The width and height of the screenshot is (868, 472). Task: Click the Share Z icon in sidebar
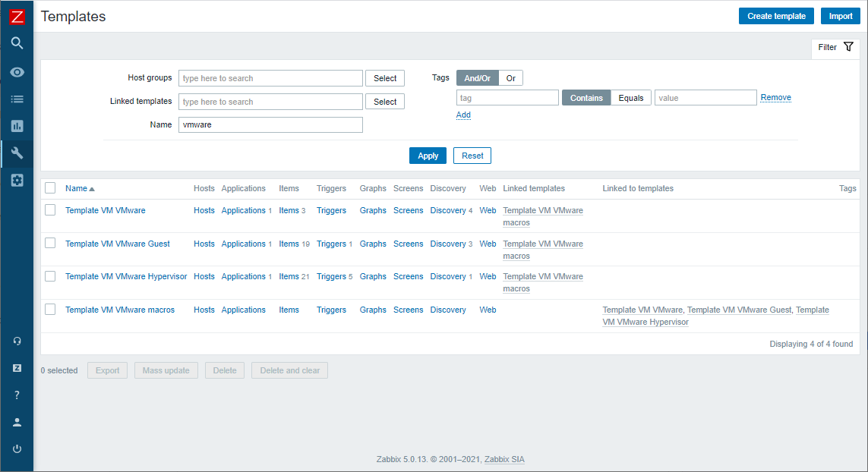[17, 368]
